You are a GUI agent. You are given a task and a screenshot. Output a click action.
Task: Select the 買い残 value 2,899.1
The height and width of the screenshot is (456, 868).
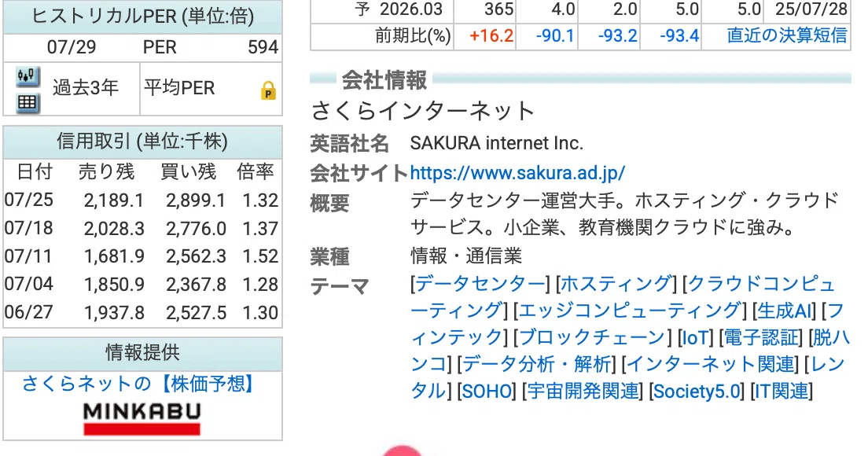(x=196, y=200)
